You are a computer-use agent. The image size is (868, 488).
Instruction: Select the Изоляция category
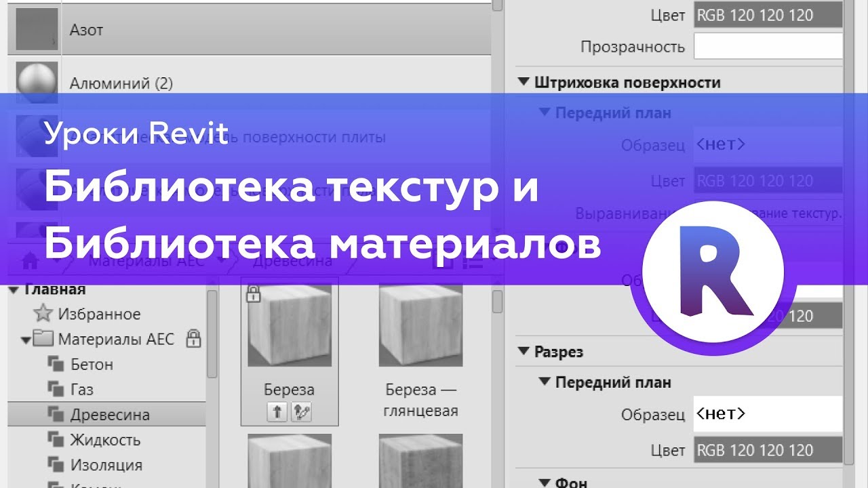pyautogui.click(x=106, y=464)
